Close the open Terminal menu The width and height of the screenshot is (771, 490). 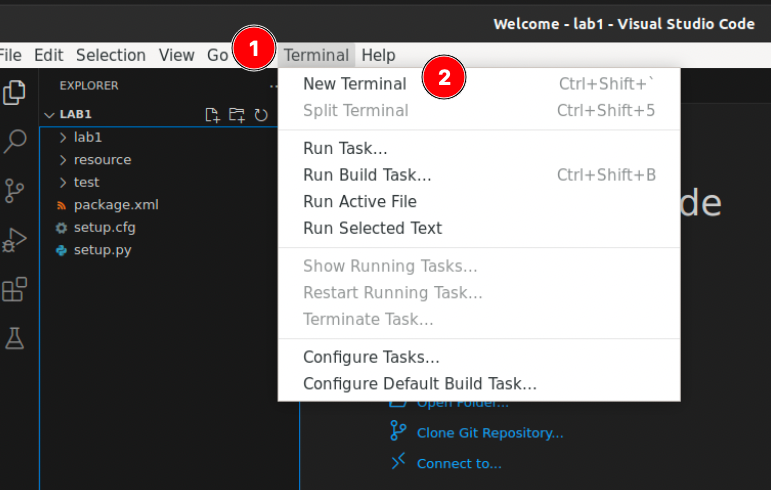pos(316,55)
